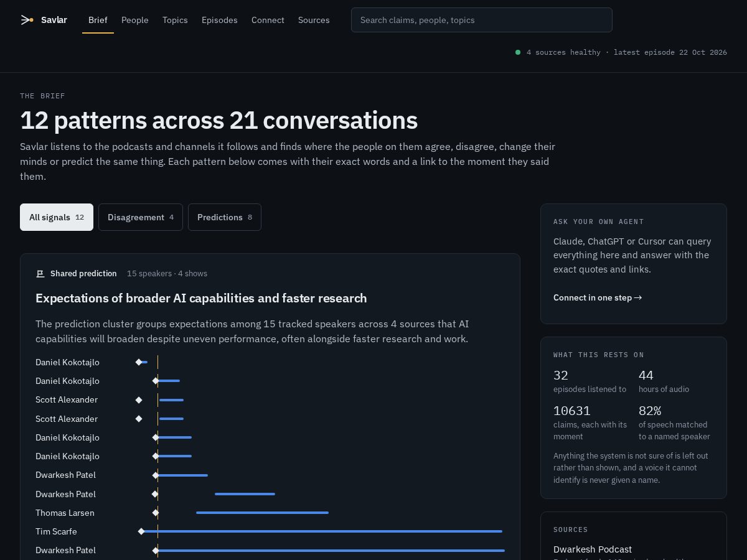Click Tim Scarfe's blue timeline bar
Viewport: 747px width, 560px height.
[322, 531]
